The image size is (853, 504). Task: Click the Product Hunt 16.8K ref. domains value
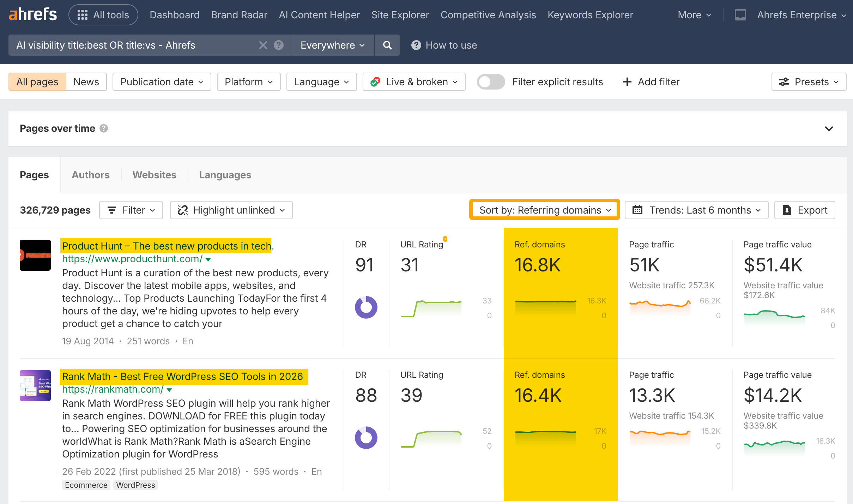point(538,265)
